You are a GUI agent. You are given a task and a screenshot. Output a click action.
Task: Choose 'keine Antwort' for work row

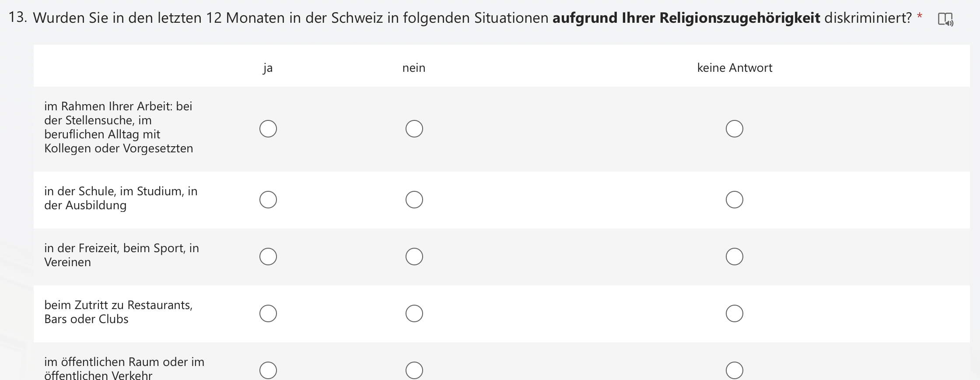click(x=734, y=129)
